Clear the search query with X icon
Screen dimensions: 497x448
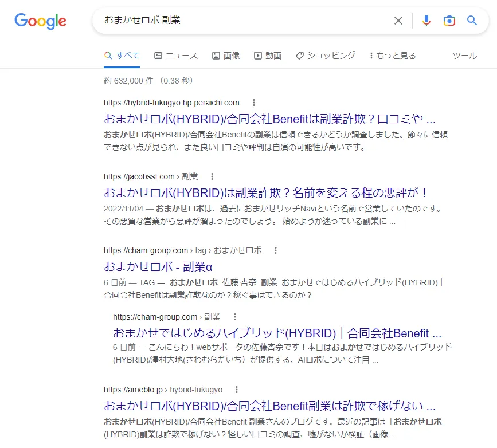click(398, 21)
